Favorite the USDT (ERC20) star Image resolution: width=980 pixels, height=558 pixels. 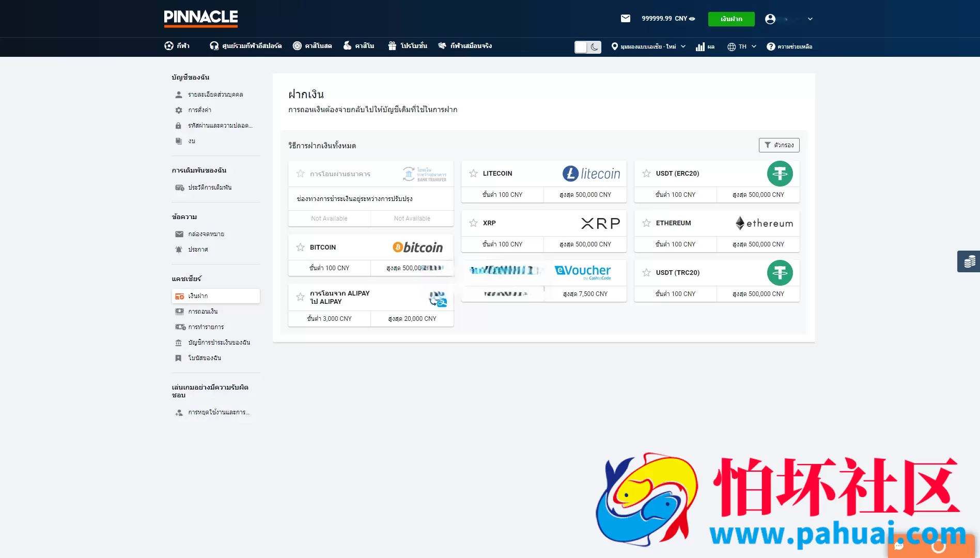[x=646, y=174]
